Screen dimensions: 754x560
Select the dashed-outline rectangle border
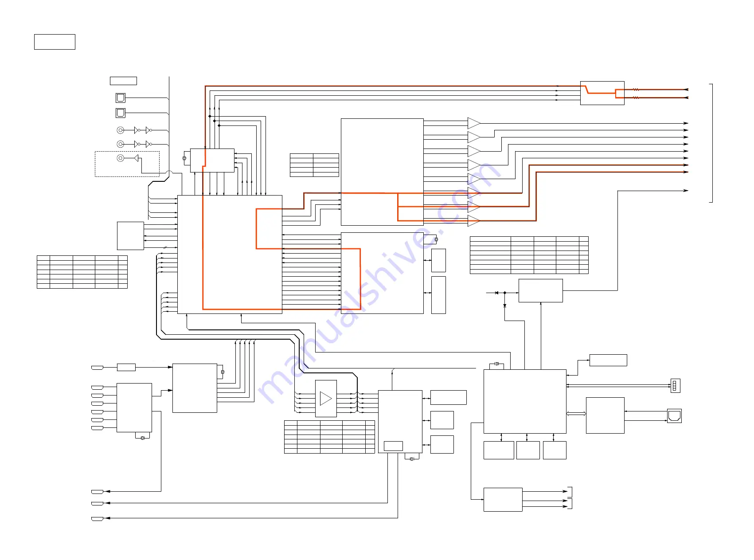(x=127, y=164)
